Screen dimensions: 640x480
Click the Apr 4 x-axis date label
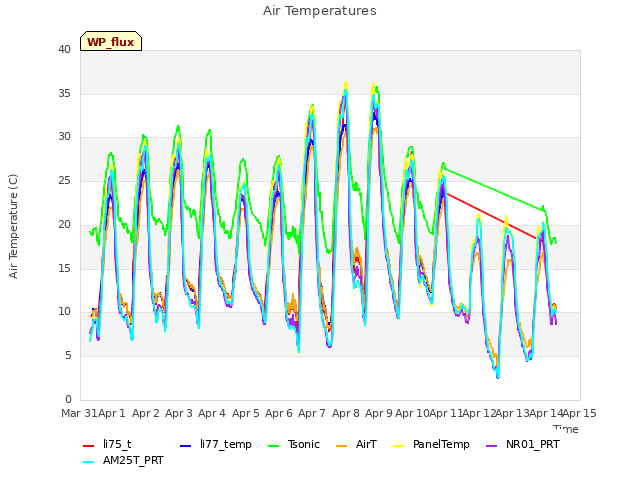click(212, 413)
